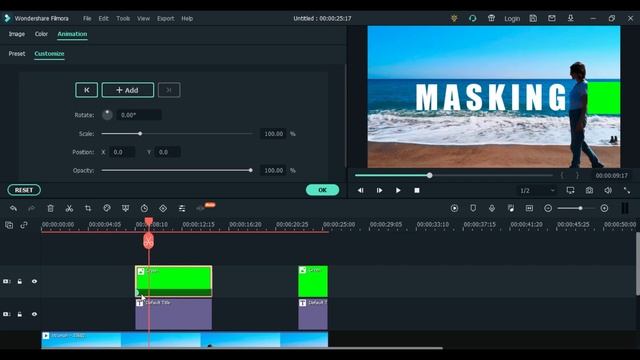Click the timeline zoom slider
640x360 pixels.
point(576,208)
